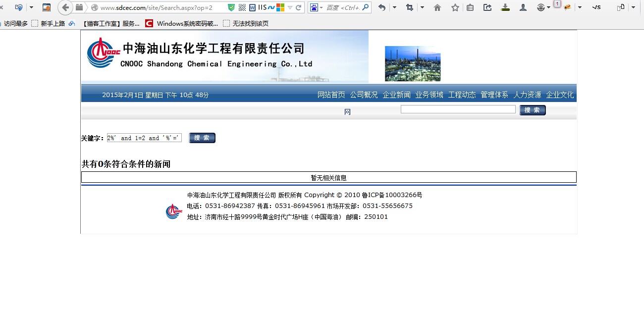This screenshot has height=309, width=644.
Task: Go to browser home page icon
Action: point(437,7)
